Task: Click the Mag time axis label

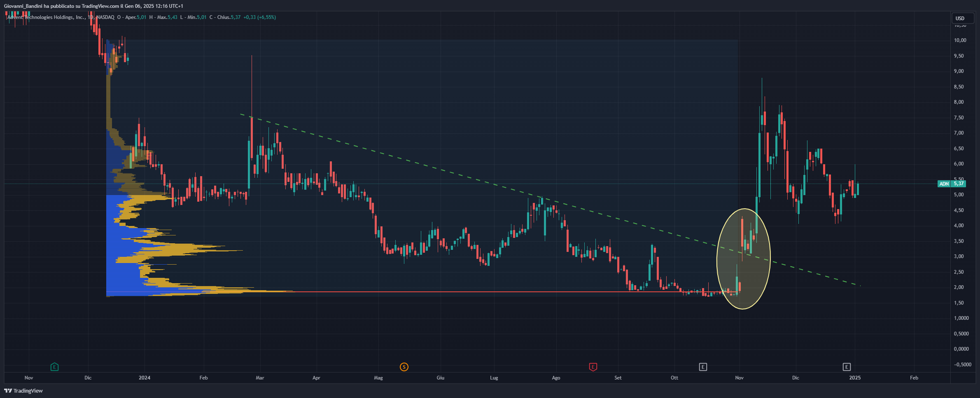Action: (x=378, y=378)
